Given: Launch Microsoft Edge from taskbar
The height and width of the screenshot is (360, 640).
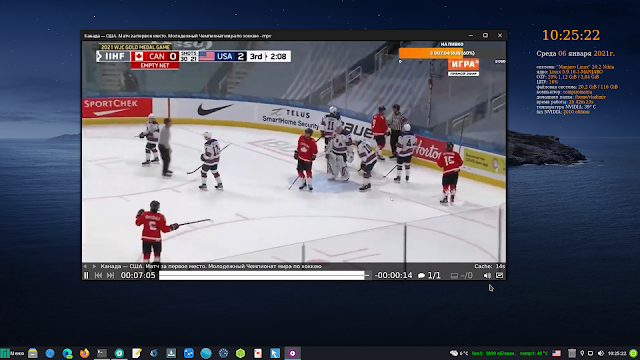Looking at the screenshot, I should tap(67, 353).
